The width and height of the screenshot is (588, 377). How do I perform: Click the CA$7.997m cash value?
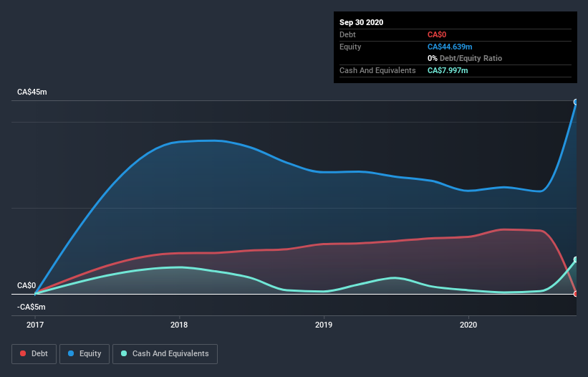click(448, 70)
